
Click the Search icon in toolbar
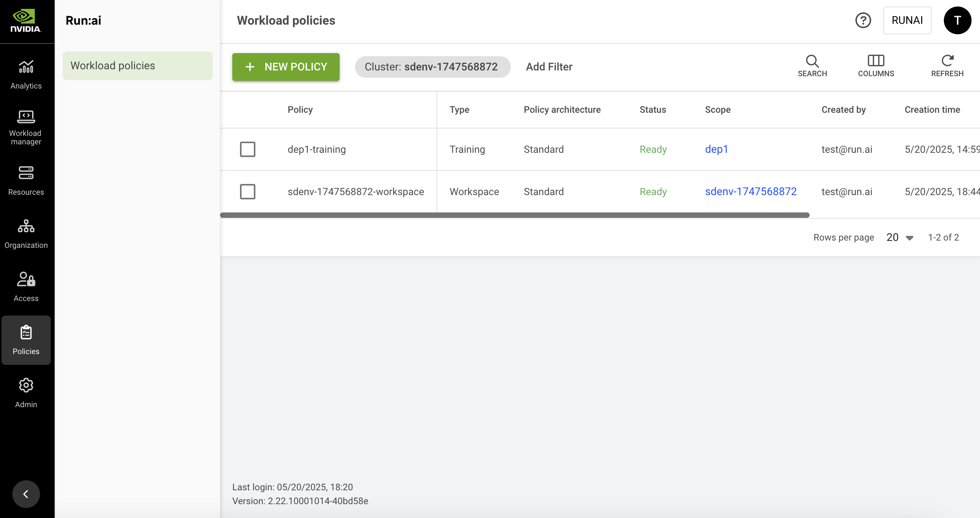click(x=812, y=66)
